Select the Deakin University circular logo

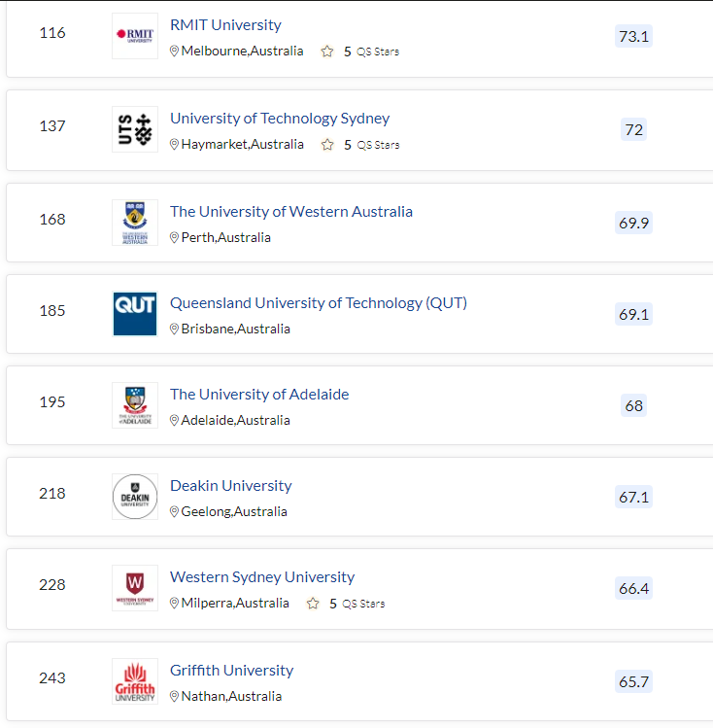[x=135, y=497]
